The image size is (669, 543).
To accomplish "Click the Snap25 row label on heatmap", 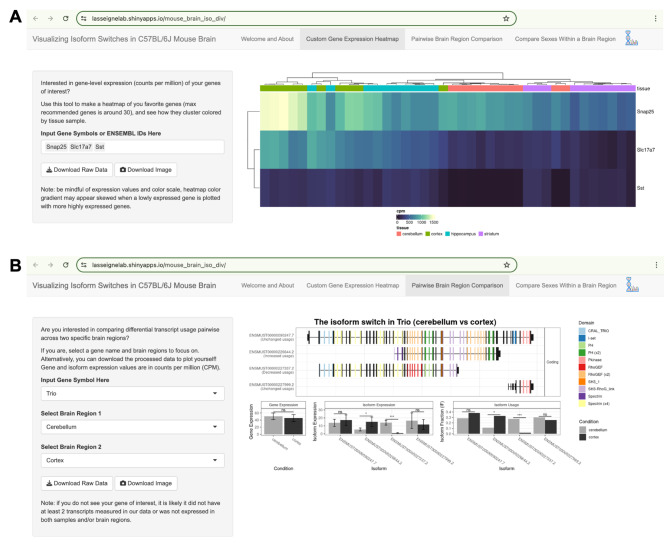I will [645, 111].
